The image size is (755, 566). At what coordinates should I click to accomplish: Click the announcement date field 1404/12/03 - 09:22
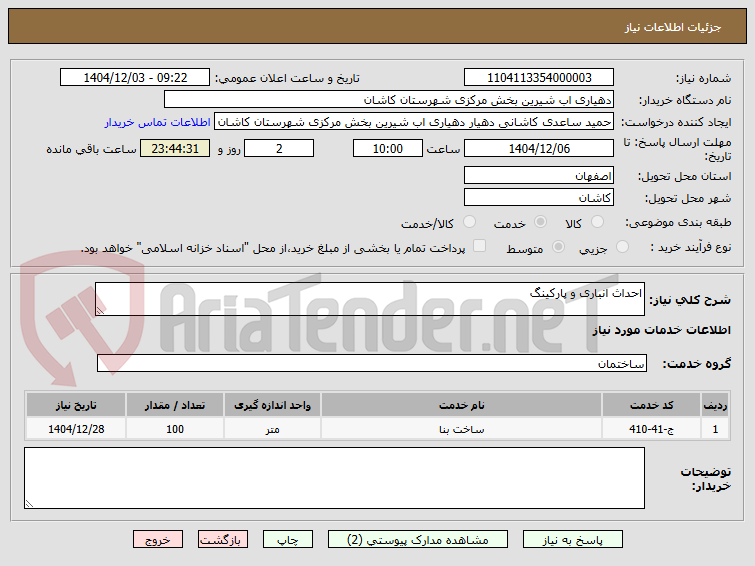point(135,78)
